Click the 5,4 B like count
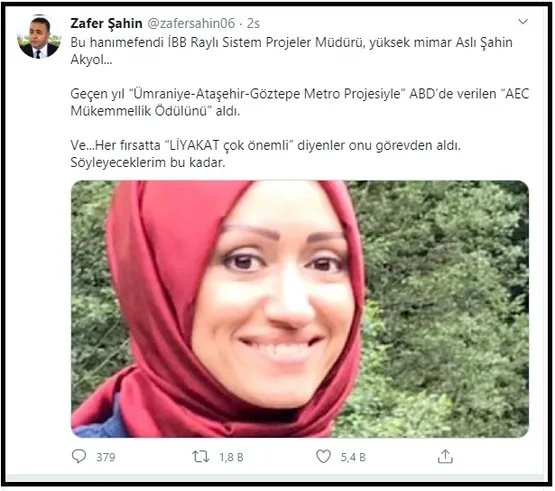This screenshot has width=555, height=491. tap(353, 457)
